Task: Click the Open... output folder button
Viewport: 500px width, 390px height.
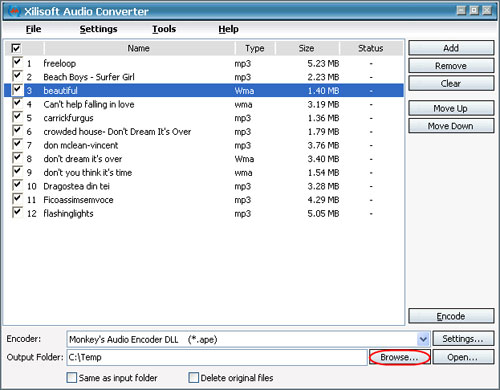Action: tap(463, 357)
